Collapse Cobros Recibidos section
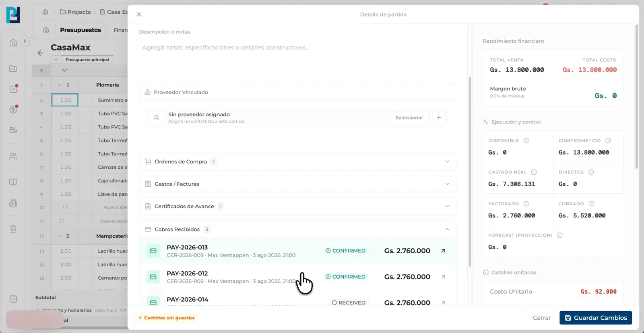The image size is (644, 333). [x=297, y=229]
